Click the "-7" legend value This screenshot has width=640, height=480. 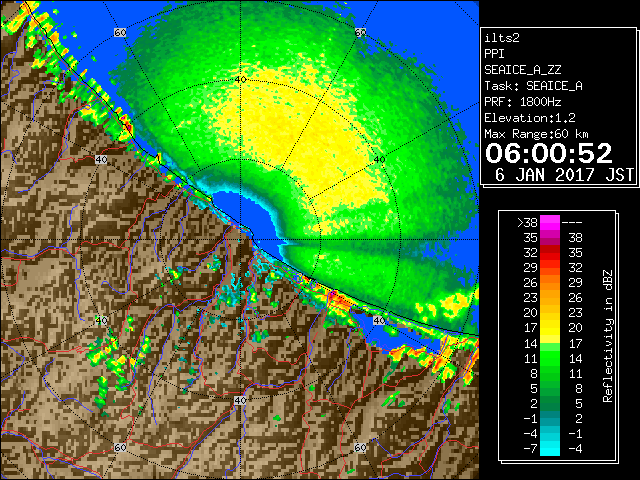click(530, 449)
